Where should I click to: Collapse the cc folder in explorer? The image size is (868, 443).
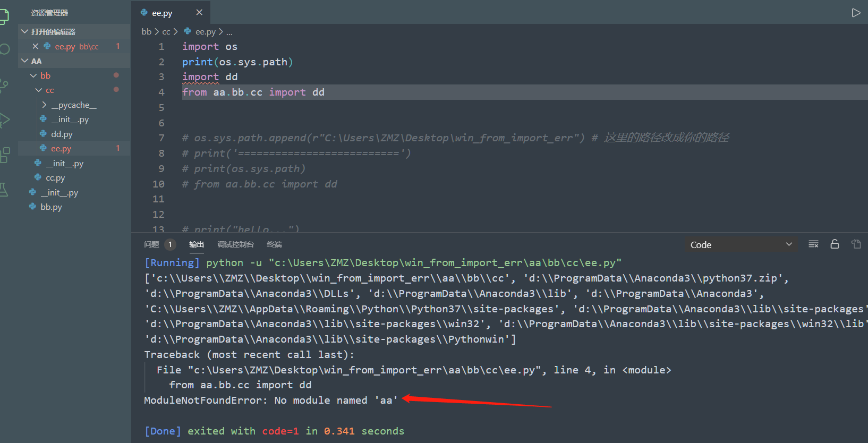click(74, 90)
